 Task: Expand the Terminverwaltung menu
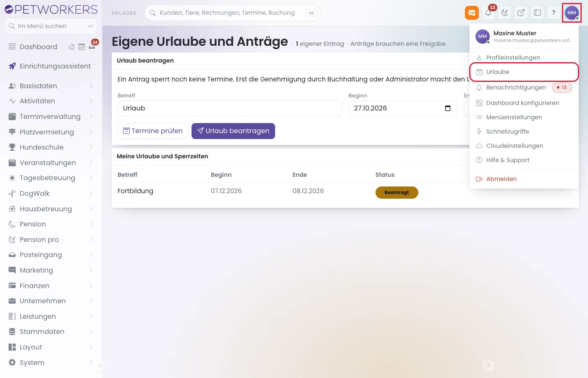point(51,116)
